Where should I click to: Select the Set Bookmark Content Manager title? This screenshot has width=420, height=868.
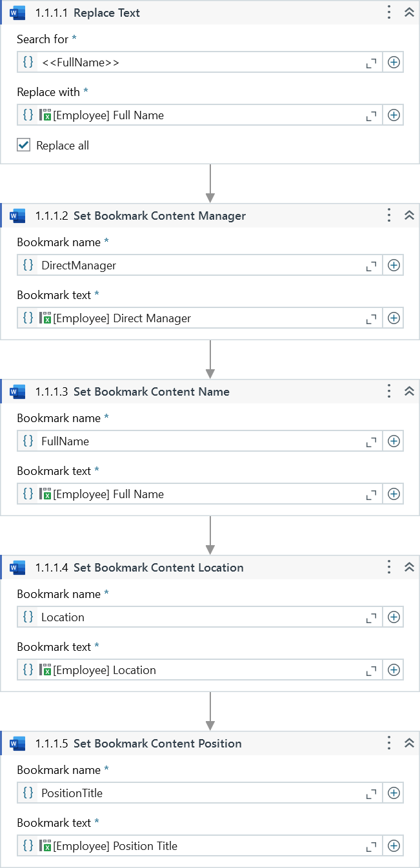click(x=159, y=216)
